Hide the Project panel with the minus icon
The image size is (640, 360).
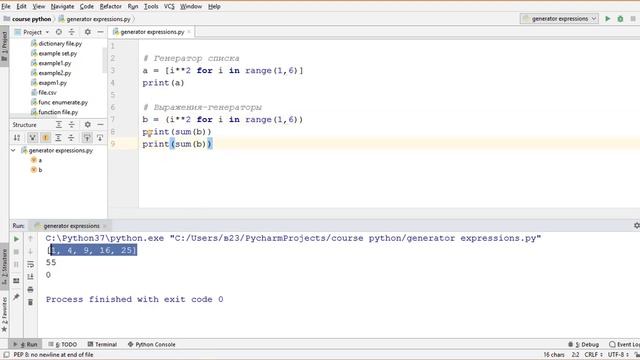100,32
